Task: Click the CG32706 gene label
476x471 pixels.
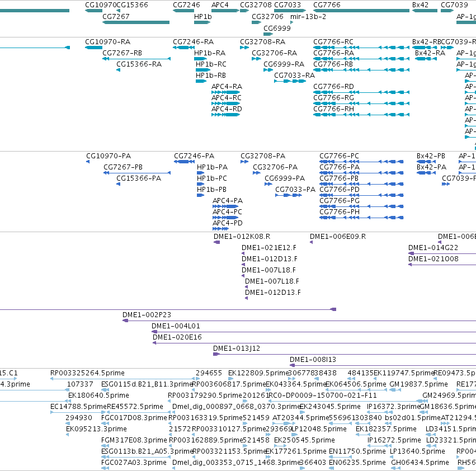Action: point(267,16)
